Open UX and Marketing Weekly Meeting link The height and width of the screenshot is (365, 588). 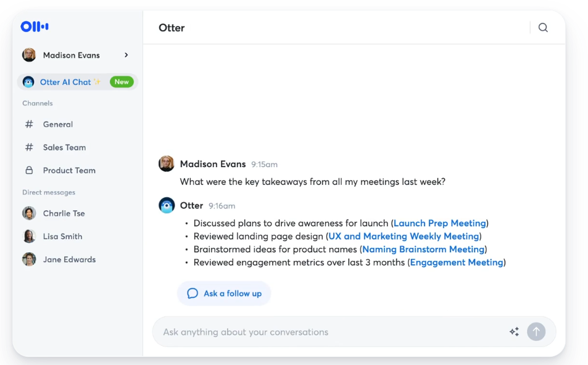point(404,237)
